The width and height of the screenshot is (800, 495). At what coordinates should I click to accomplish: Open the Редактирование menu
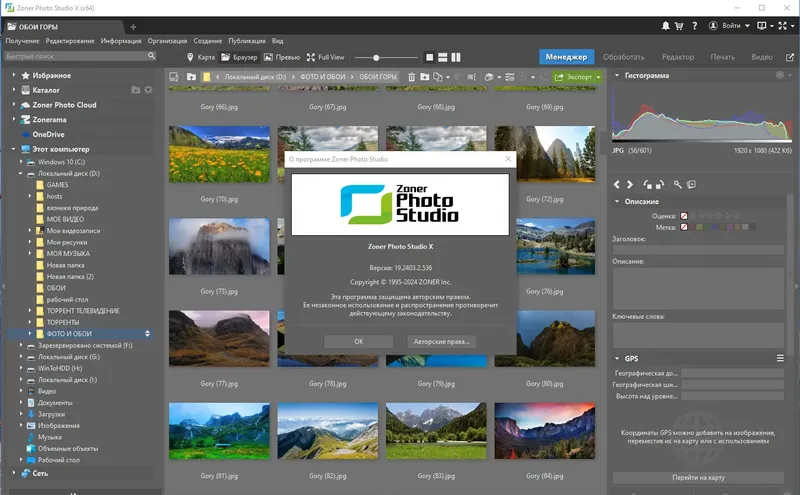pos(70,41)
